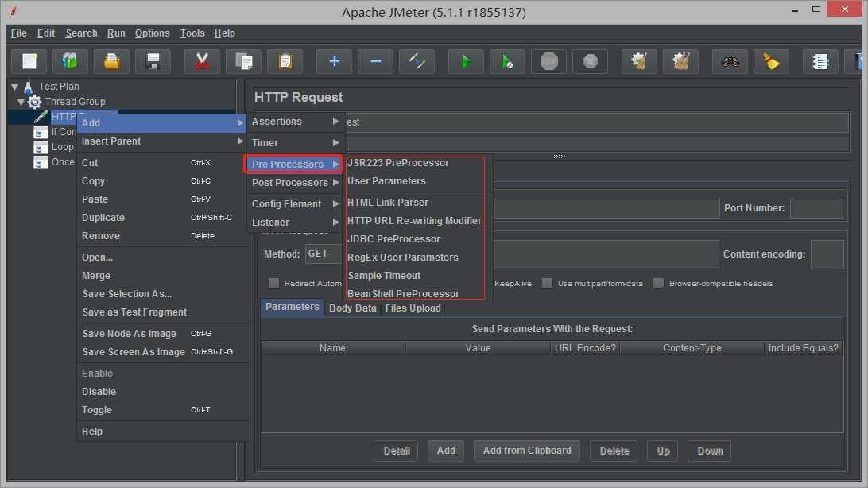This screenshot has width=868, height=488.
Task: Click Start no pauses icon
Action: coord(507,61)
